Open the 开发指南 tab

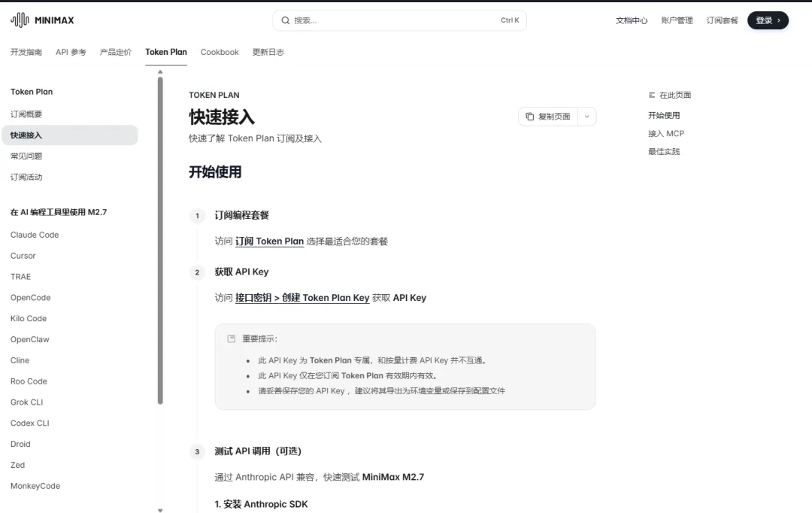pos(26,52)
